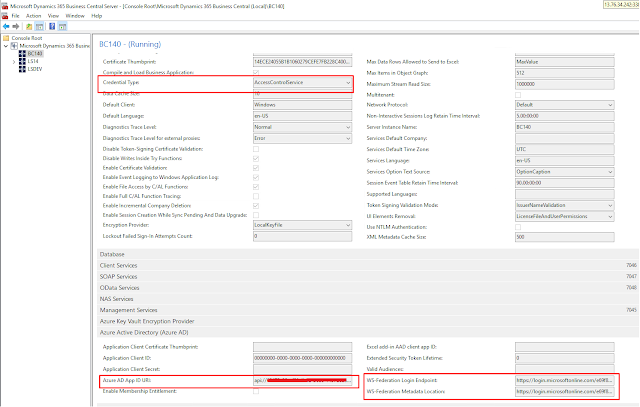
Task: Expand the SOAP Services section
Action: tap(368, 276)
